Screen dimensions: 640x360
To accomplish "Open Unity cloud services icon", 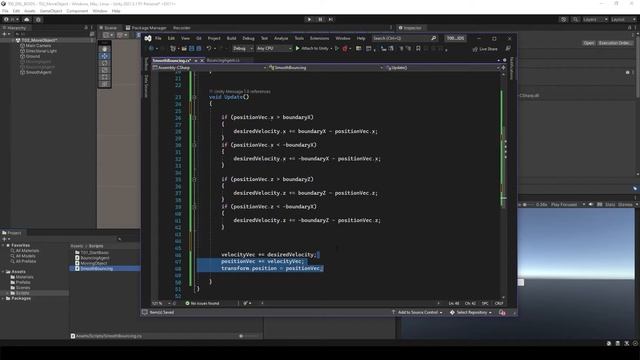I will pos(27,20).
